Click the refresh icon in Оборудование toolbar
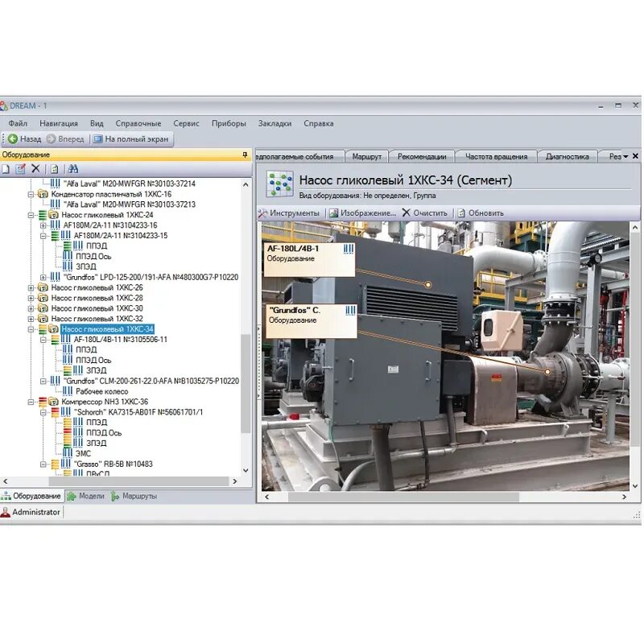The image size is (644, 644). tap(55, 169)
